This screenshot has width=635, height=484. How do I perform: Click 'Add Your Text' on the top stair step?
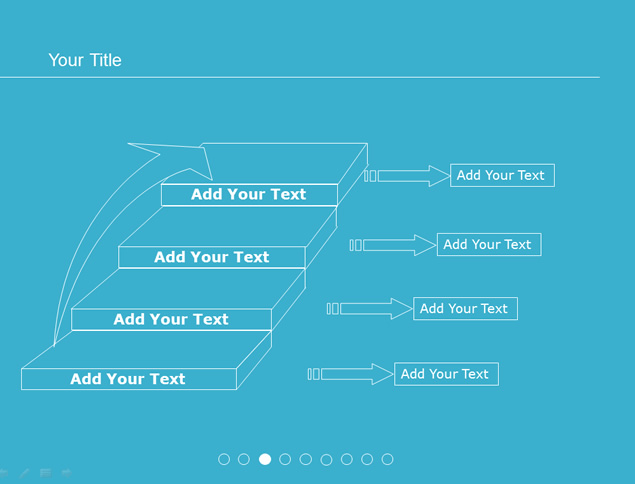pyautogui.click(x=248, y=194)
